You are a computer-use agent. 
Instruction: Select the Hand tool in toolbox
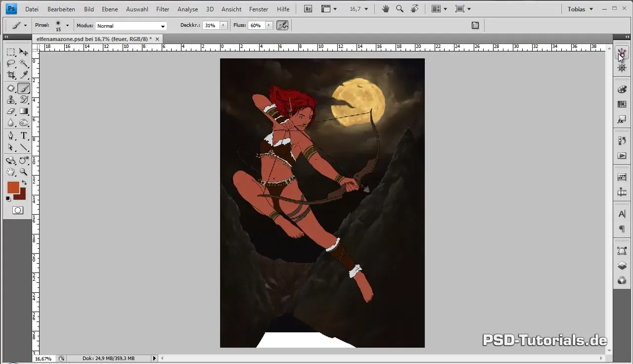click(11, 172)
